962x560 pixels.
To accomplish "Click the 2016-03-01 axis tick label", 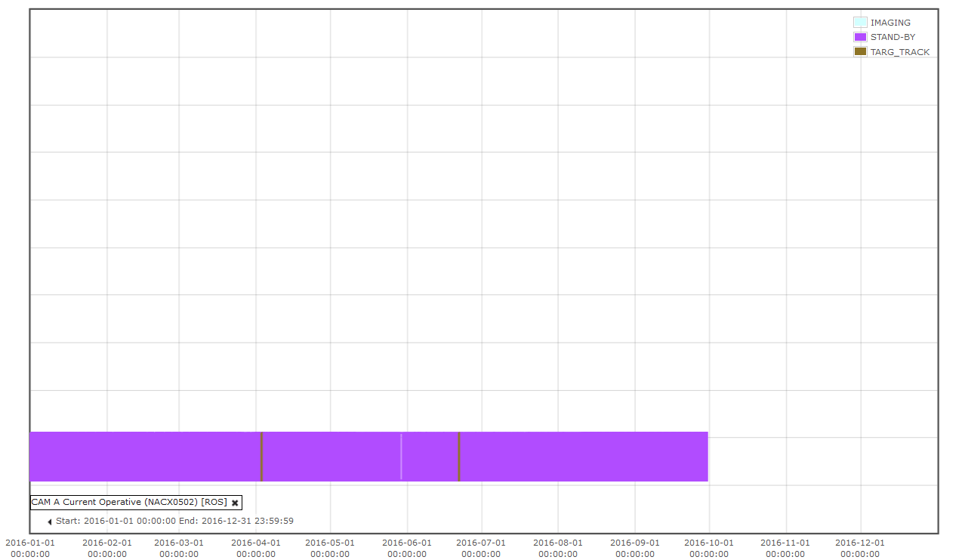I will (179, 548).
